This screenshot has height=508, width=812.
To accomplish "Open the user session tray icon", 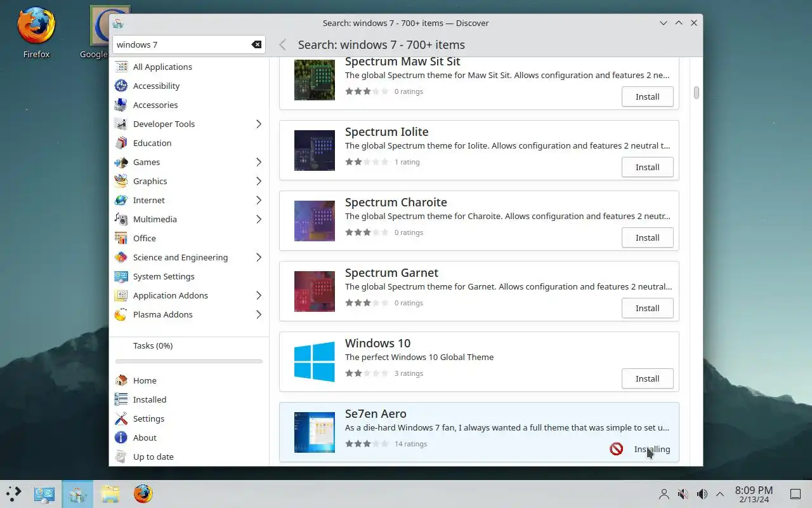I will pyautogui.click(x=664, y=494).
